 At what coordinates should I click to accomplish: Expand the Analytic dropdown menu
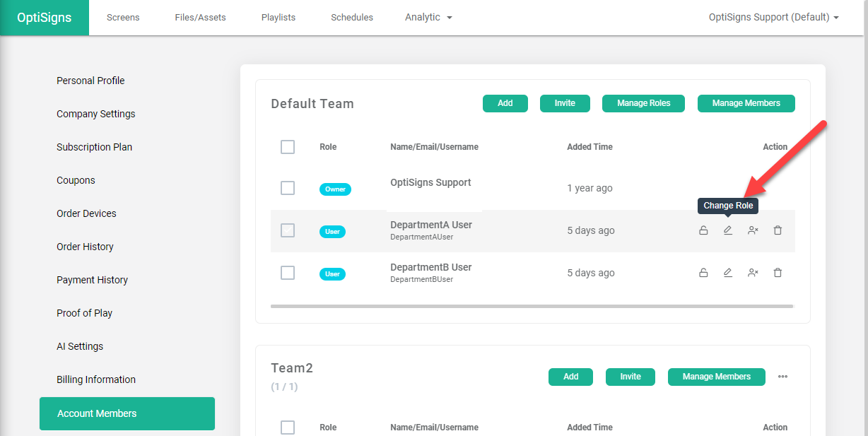pos(428,17)
